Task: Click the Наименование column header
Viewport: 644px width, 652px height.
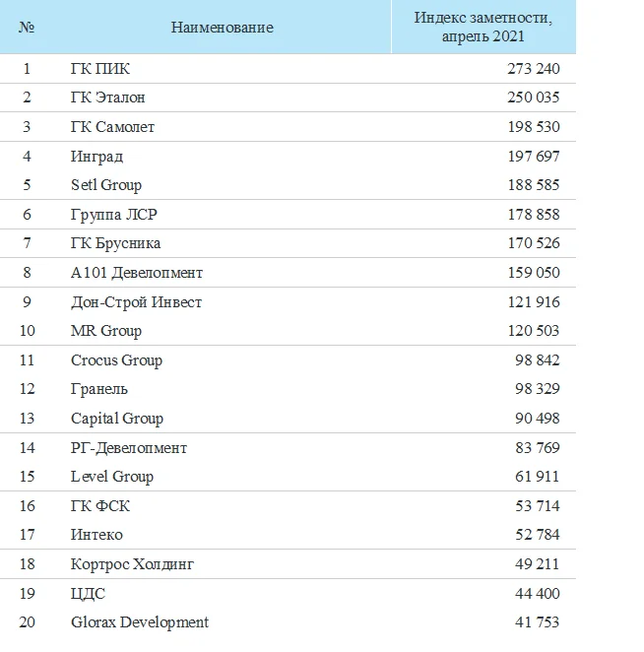Action: point(222,28)
